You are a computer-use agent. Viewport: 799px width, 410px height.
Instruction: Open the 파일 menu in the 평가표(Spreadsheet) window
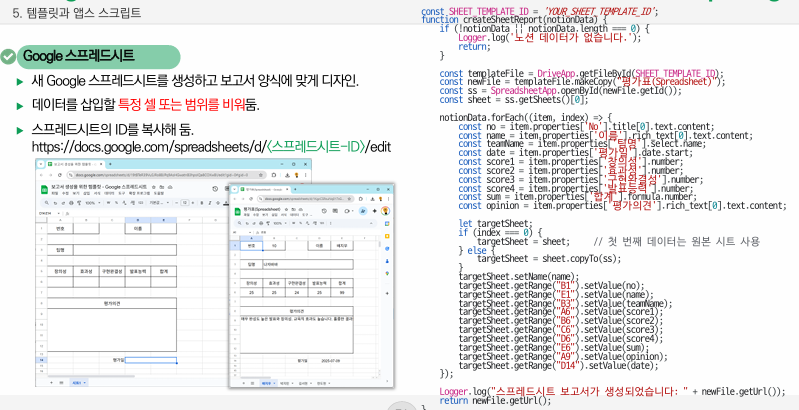pos(247,215)
